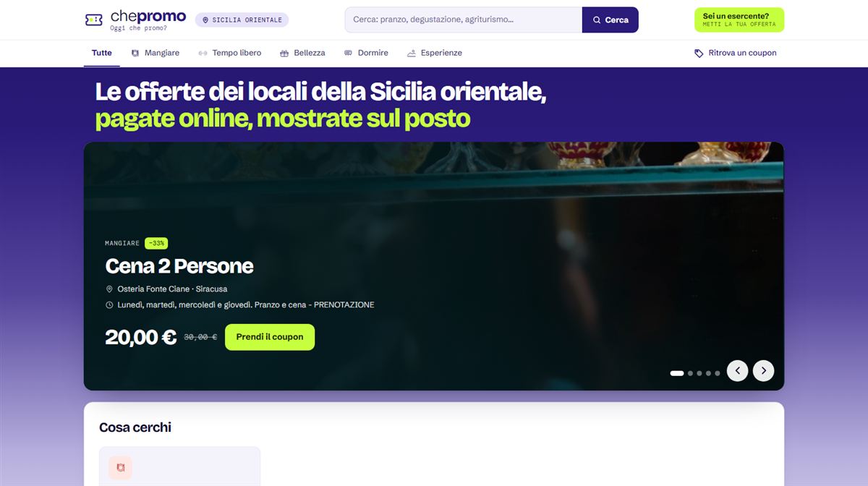
Task: Click the clock icon beside availability days
Action: [x=110, y=305]
